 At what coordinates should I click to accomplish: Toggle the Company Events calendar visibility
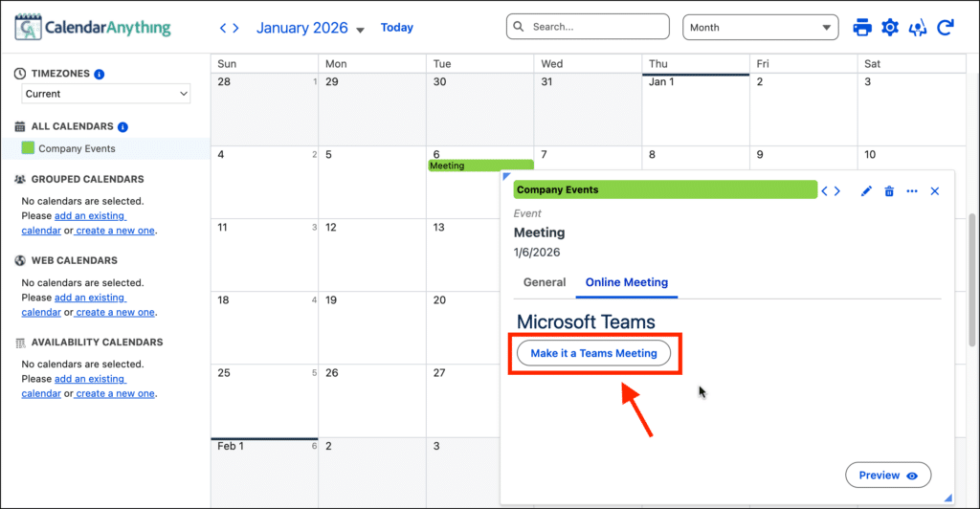[x=28, y=148]
